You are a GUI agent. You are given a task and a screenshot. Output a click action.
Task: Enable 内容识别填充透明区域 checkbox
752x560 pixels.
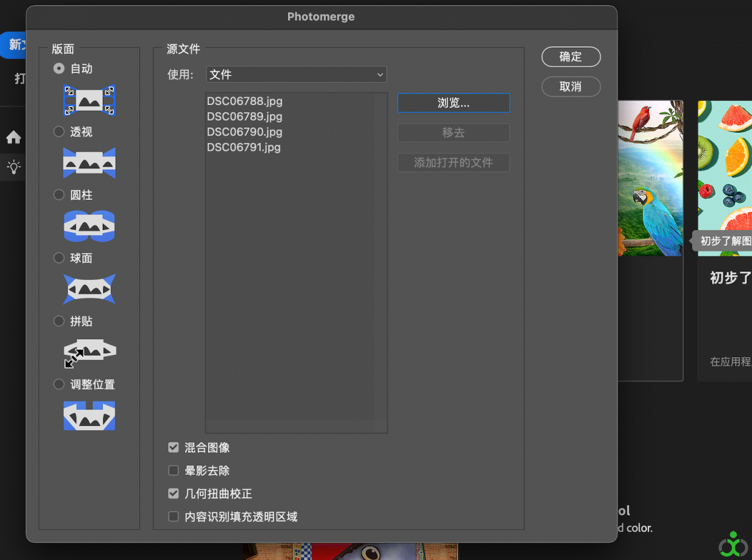click(x=174, y=517)
